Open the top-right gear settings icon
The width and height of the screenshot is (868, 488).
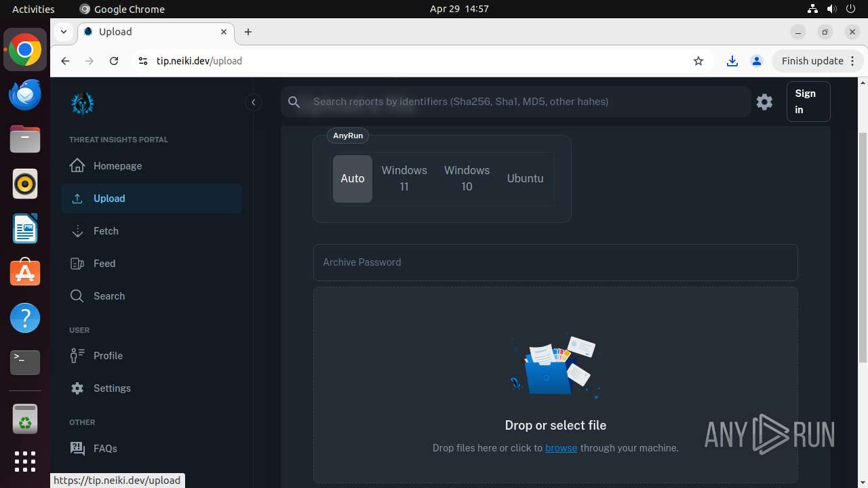764,102
